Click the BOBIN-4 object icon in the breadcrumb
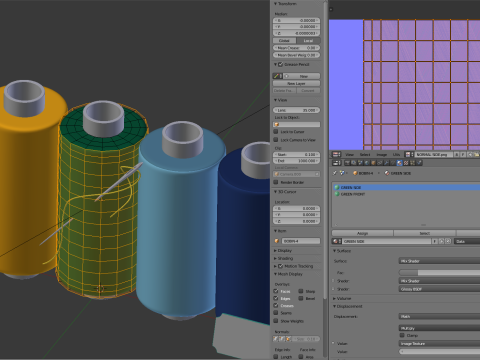This screenshot has width=480, height=360. click(355, 173)
